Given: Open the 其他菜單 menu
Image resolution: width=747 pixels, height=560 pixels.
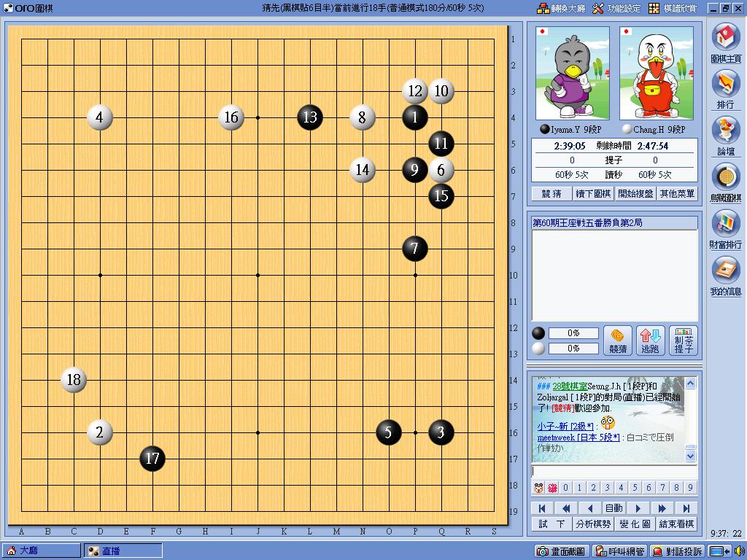Looking at the screenshot, I should [677, 194].
